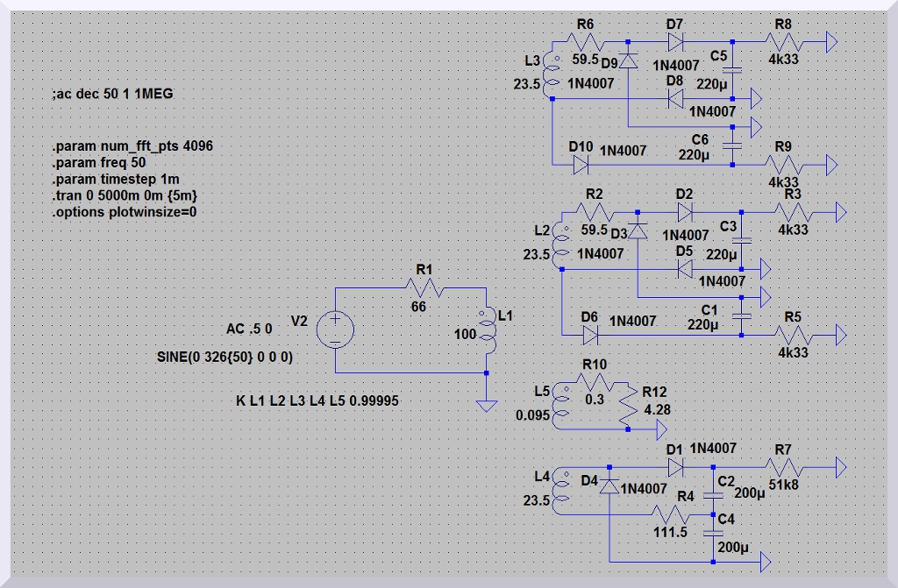Click the D4 diode symbol
Viewport: 898px width, 588px height.
[609, 485]
